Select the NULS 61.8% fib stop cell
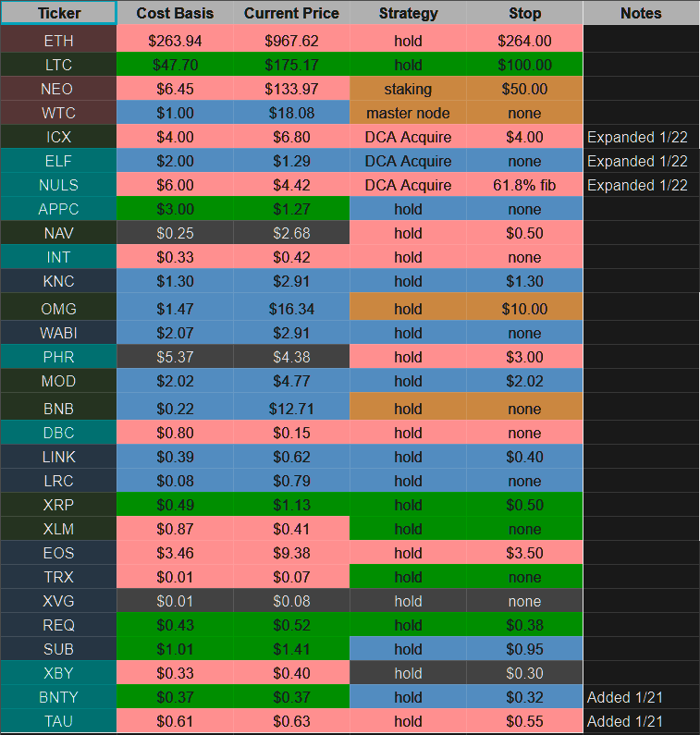The width and height of the screenshot is (700, 735). click(x=524, y=185)
